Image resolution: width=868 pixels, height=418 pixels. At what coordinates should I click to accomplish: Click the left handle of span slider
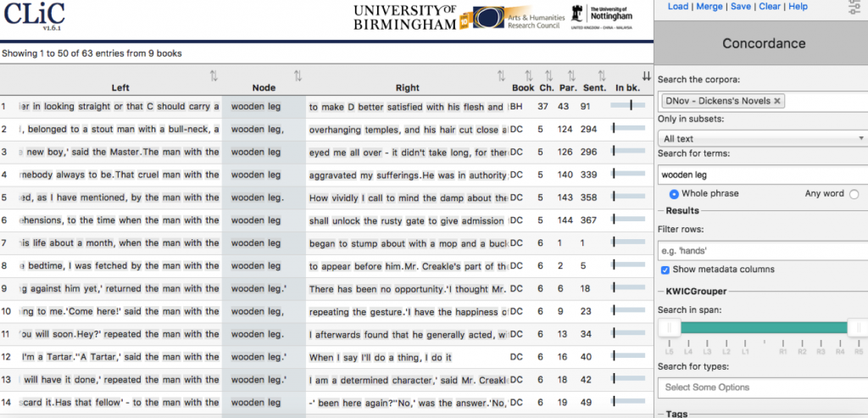[670, 327]
